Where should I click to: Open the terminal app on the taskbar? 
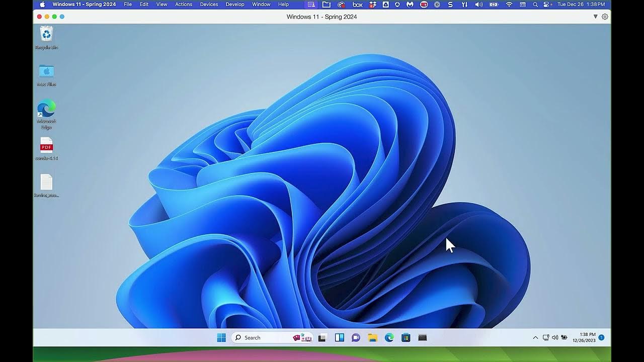[x=423, y=338]
